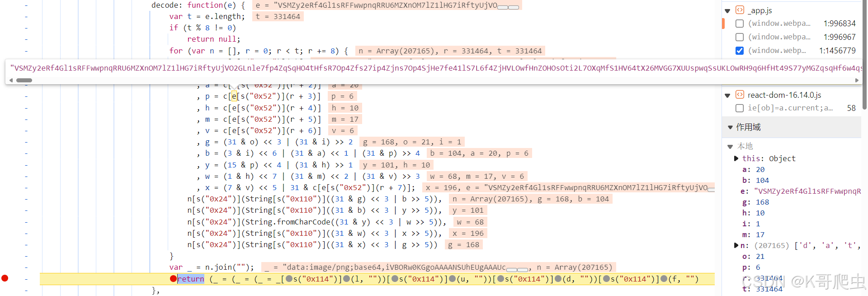
Task: Select scope variable p: 6
Action: (751, 267)
